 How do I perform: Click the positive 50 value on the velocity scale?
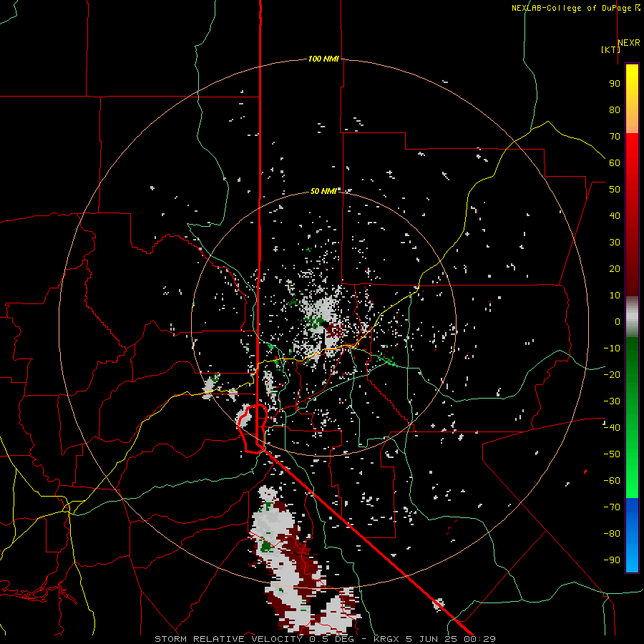tap(615, 190)
